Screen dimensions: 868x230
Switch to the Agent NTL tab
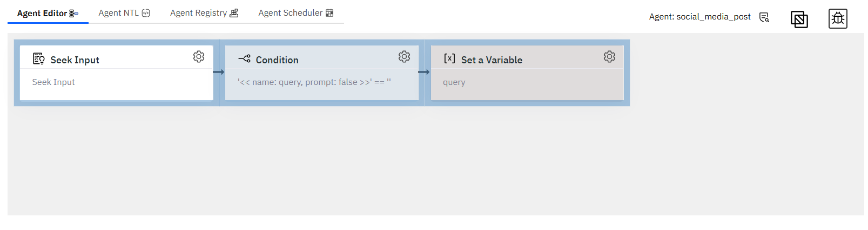[x=124, y=13]
